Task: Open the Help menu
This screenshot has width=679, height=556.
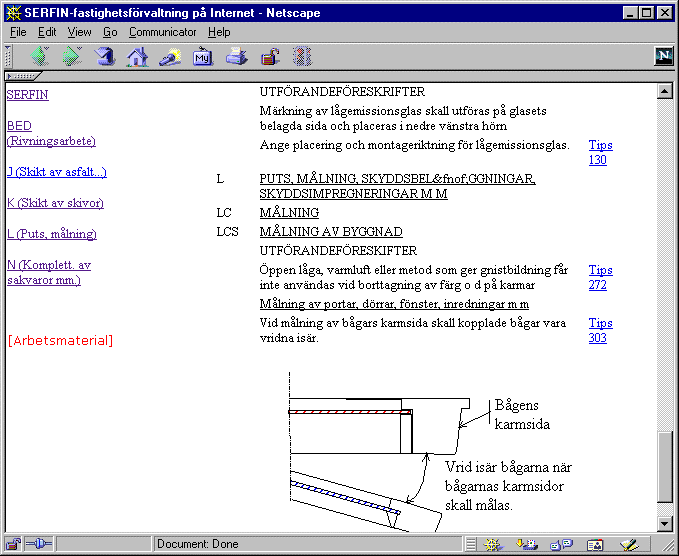Action: pyautogui.click(x=219, y=32)
